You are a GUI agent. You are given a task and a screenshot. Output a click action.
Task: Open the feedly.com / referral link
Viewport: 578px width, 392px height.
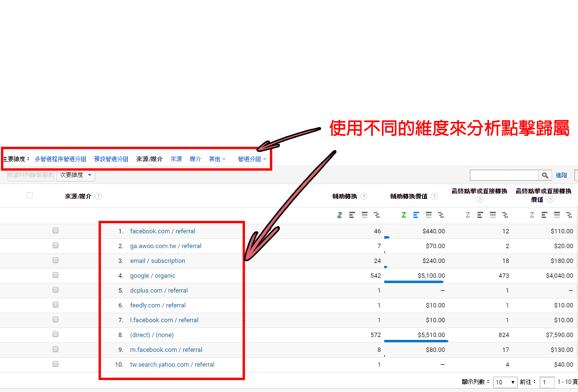158,305
